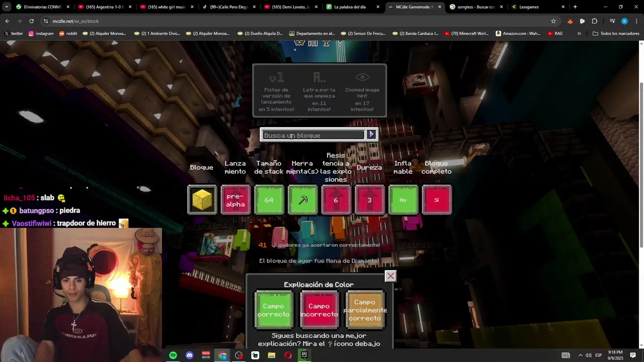
Task: Switch to songless search tab
Action: pos(477,7)
